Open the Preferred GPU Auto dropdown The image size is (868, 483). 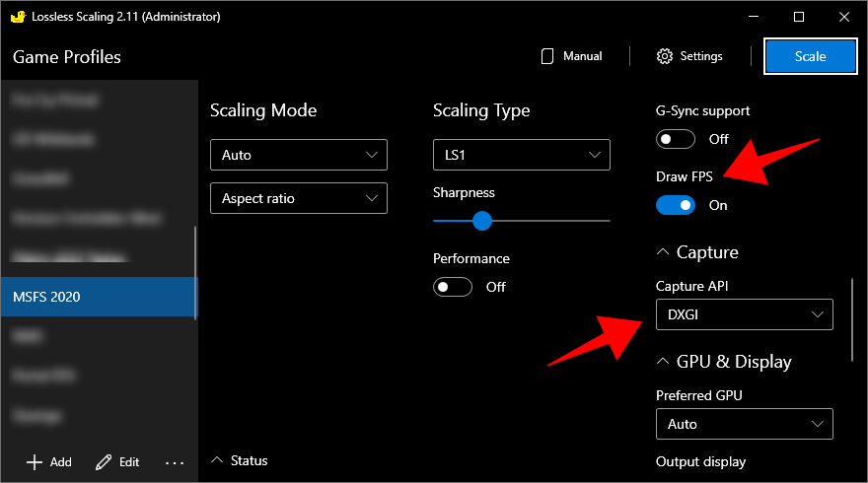coord(744,424)
